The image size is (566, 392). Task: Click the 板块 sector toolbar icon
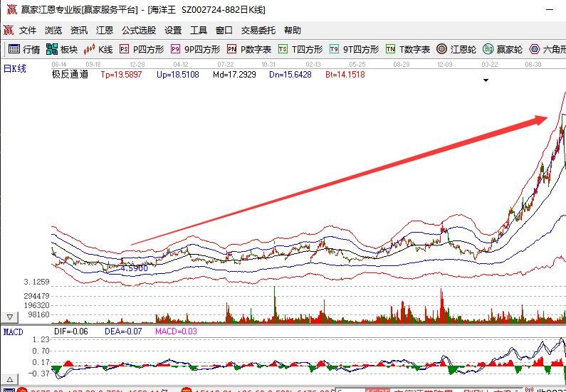point(61,49)
